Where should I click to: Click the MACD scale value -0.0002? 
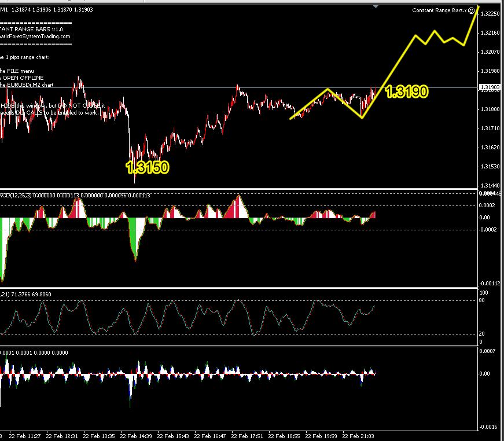488,230
